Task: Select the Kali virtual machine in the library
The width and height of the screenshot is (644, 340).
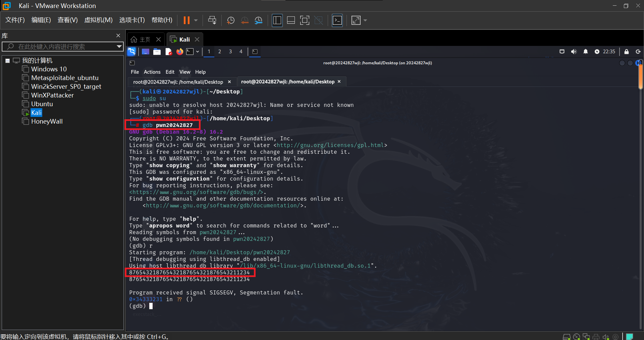Action: tap(36, 113)
